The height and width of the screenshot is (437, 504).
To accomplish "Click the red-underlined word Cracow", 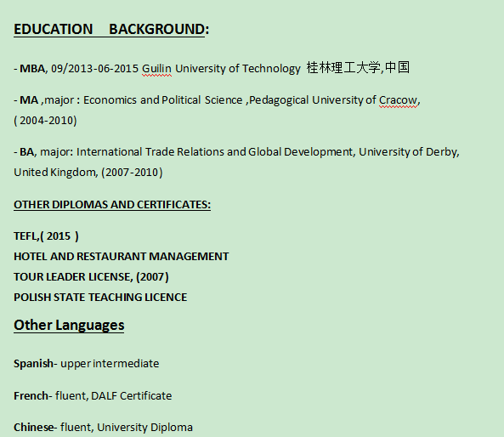I will point(398,100).
